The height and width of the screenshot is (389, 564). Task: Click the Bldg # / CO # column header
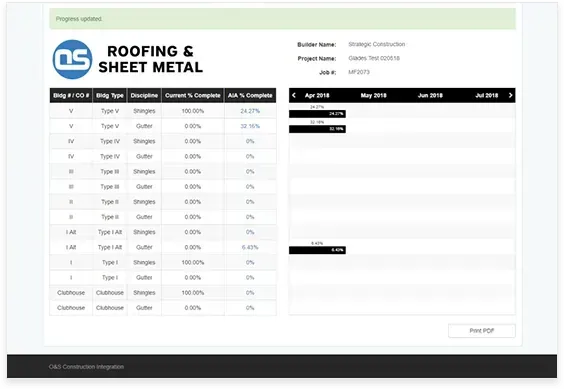click(x=71, y=95)
